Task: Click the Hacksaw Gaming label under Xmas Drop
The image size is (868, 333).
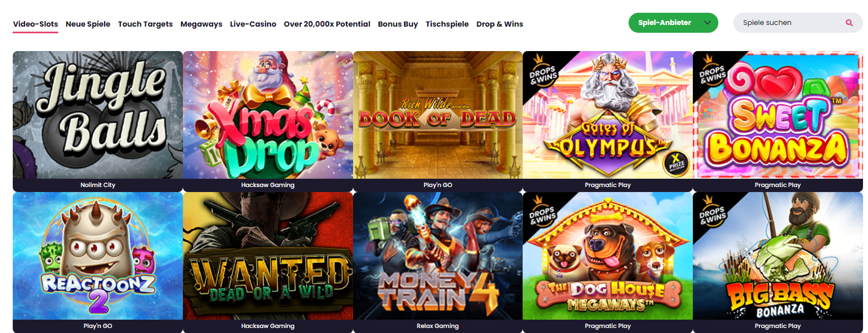Action: tap(268, 185)
